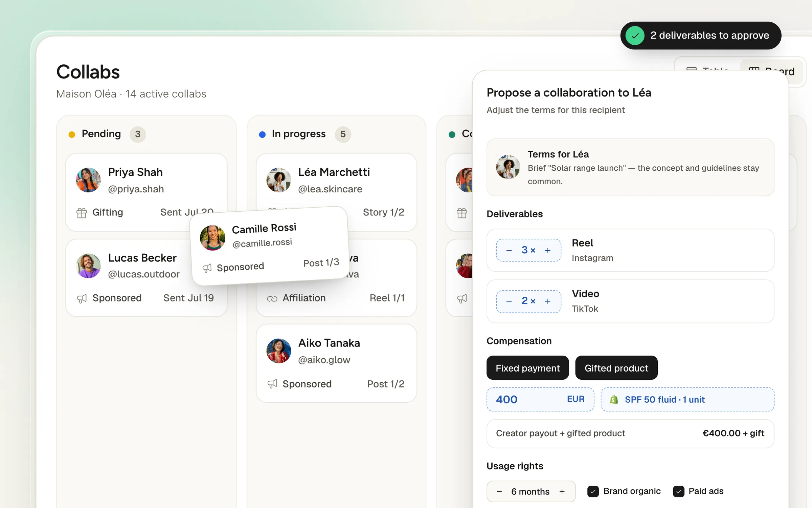
Task: Click the megaphone icon on Lucas Becker's card
Action: (x=82, y=298)
